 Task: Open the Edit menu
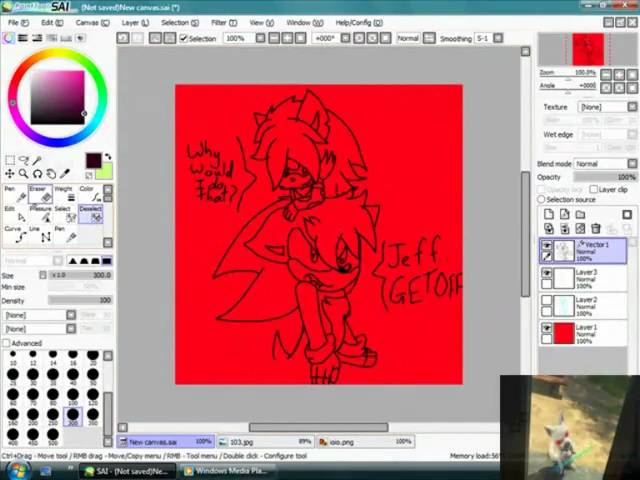52,23
